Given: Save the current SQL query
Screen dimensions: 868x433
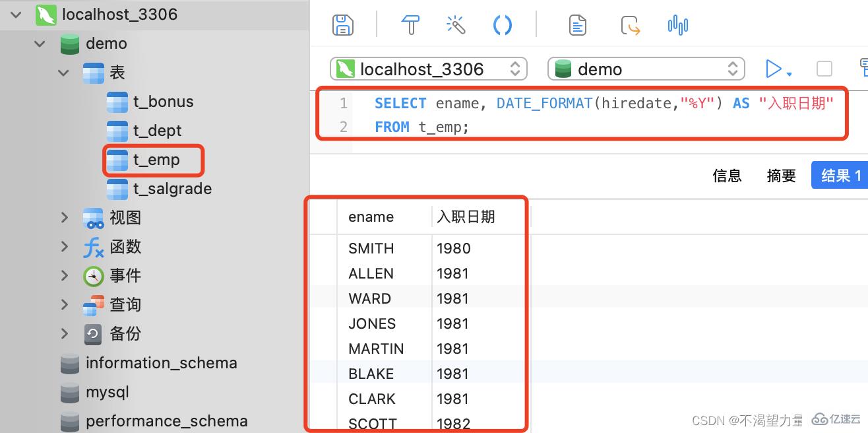Looking at the screenshot, I should (342, 24).
